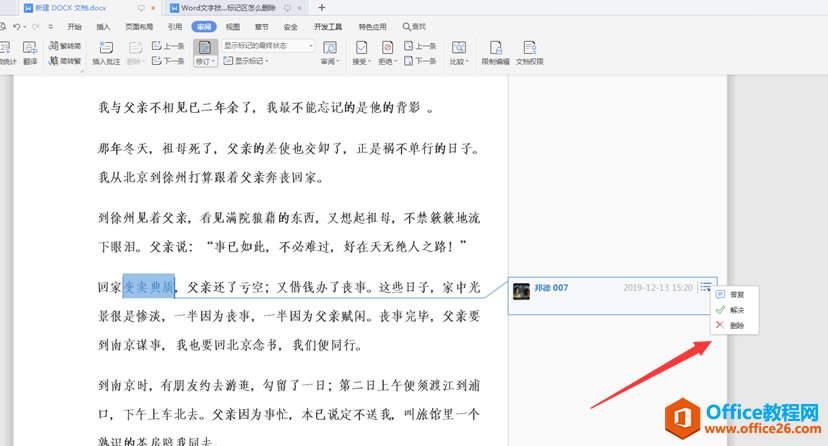Select the highlighted 审阅 tab
This screenshot has height=446, width=828.
coord(204,27)
